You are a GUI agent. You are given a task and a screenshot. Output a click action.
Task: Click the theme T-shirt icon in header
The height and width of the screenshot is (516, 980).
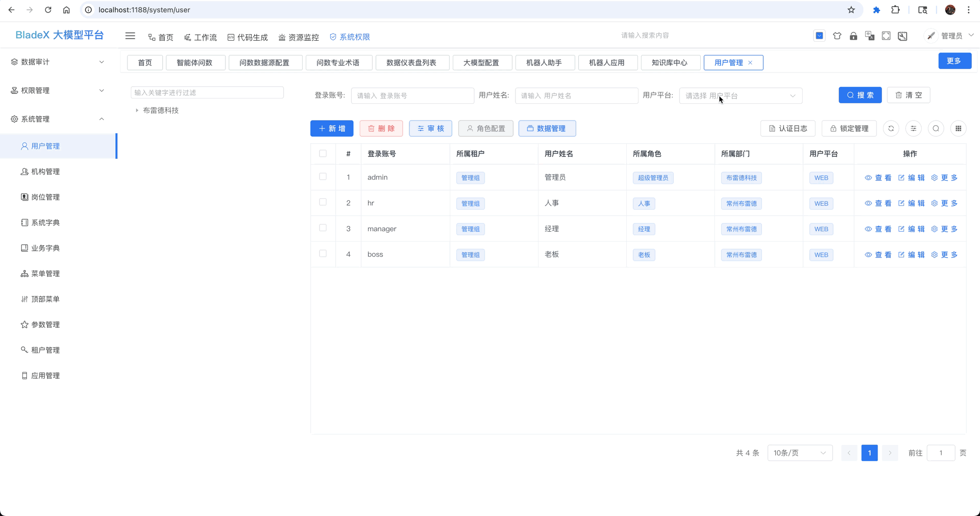click(837, 36)
